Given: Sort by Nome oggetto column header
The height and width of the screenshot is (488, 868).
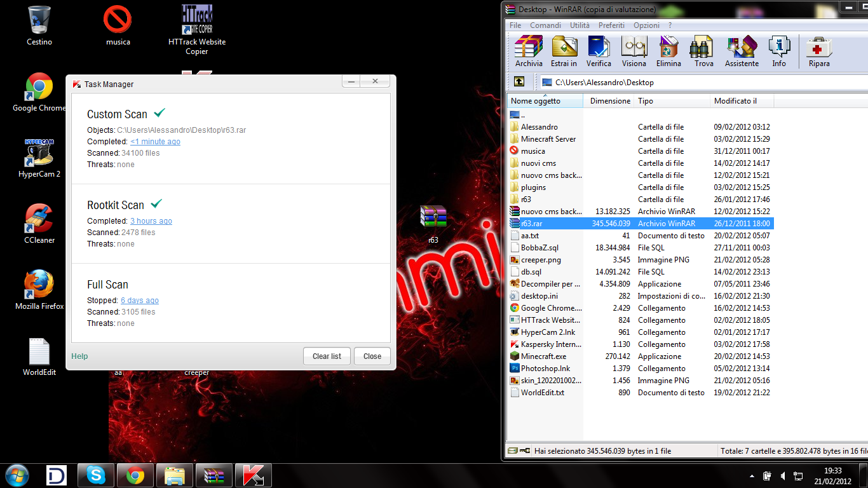Looking at the screenshot, I should pos(545,101).
